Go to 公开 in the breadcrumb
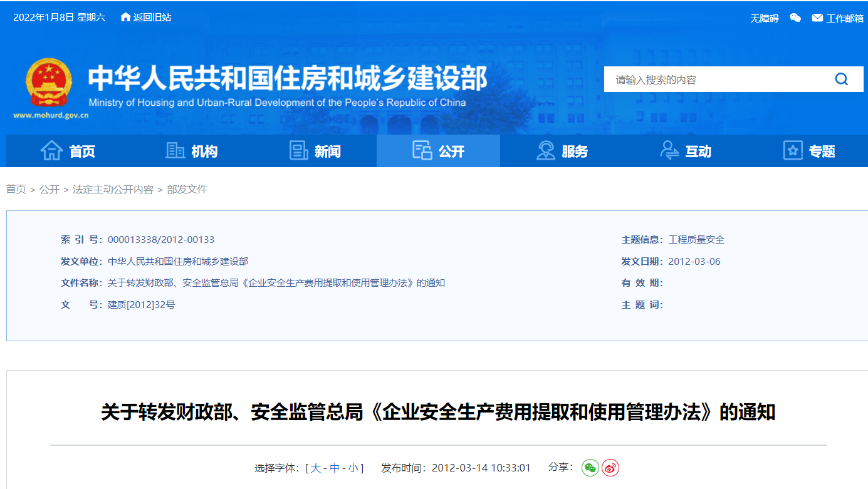868x489 pixels. [50, 189]
